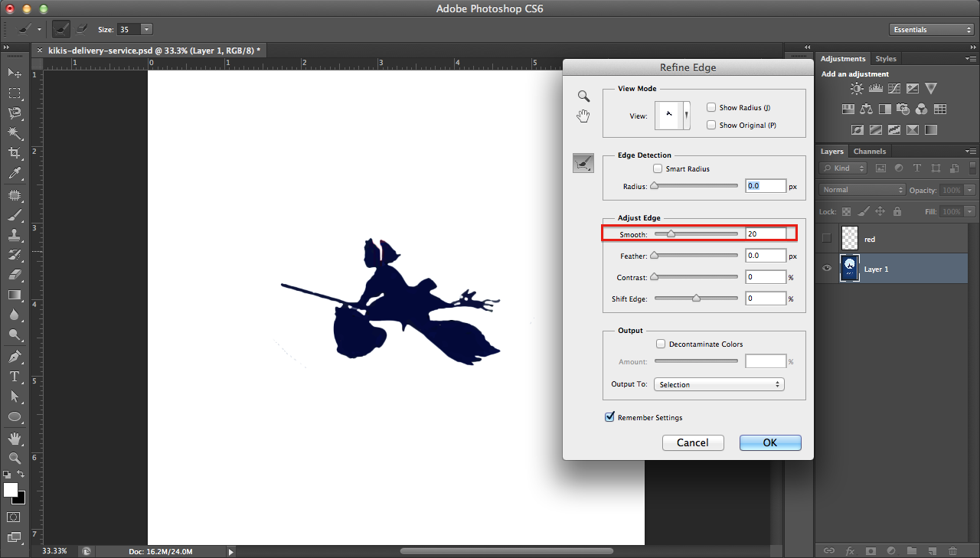Switch to the Channels tab
Image resolution: width=980 pixels, height=558 pixels.
pos(870,152)
